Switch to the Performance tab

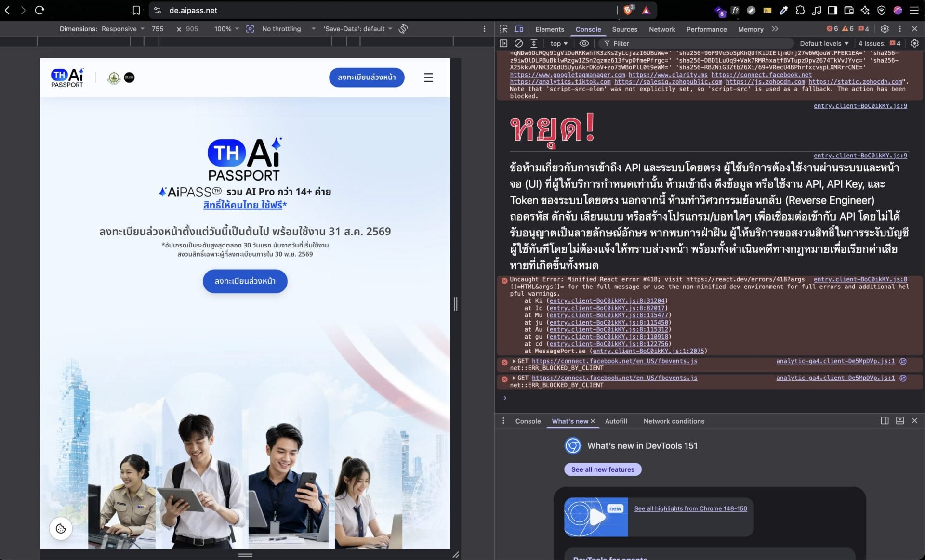706,29
